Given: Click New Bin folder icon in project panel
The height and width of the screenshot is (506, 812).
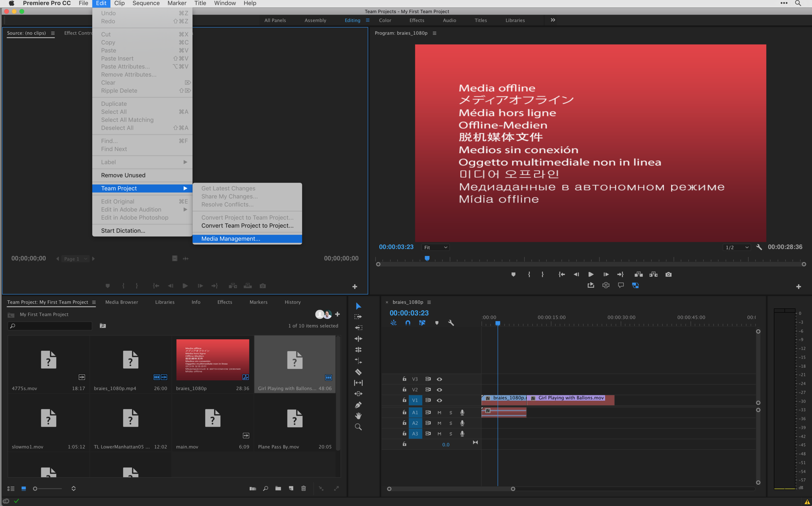Looking at the screenshot, I should pyautogui.click(x=278, y=488).
